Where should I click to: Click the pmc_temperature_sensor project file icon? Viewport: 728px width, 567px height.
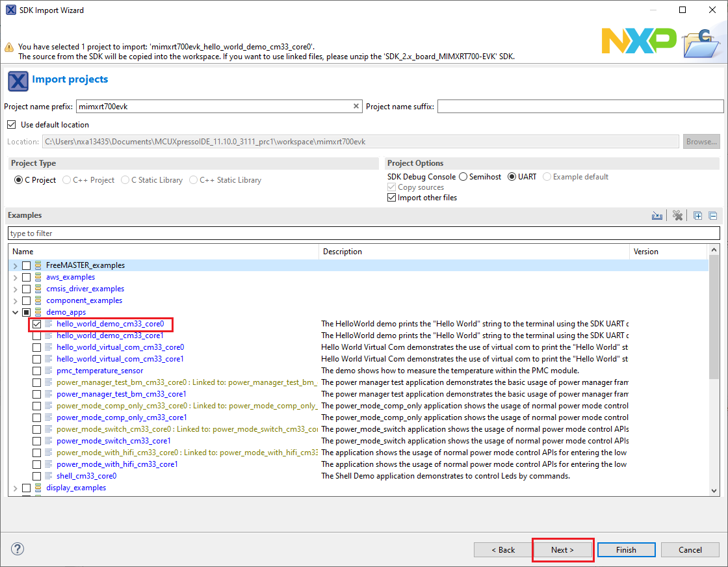[49, 371]
